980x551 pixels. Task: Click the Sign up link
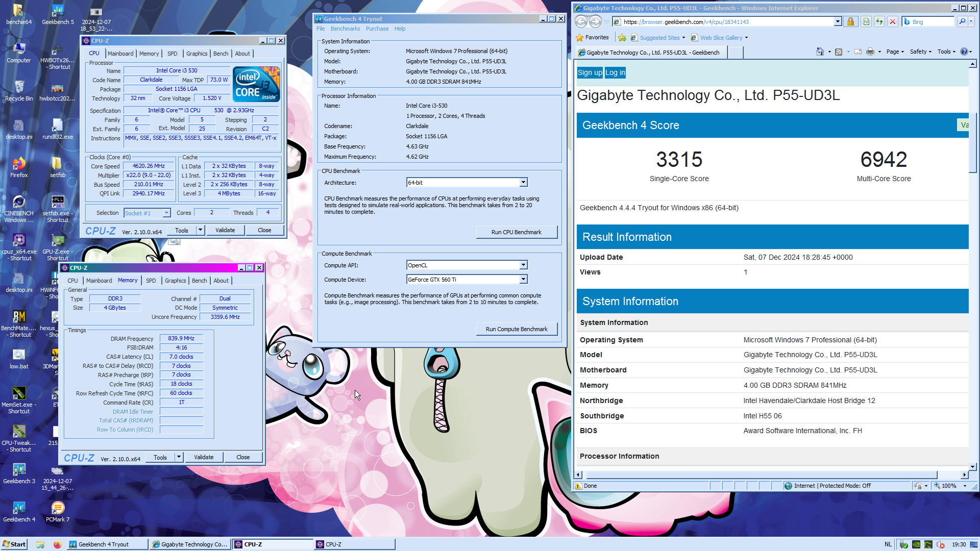click(590, 72)
